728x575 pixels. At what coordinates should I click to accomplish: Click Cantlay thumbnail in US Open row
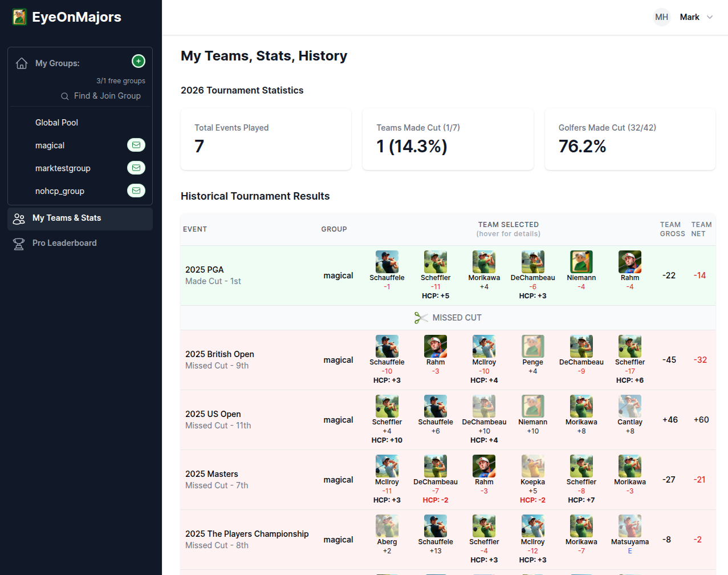[629, 406]
